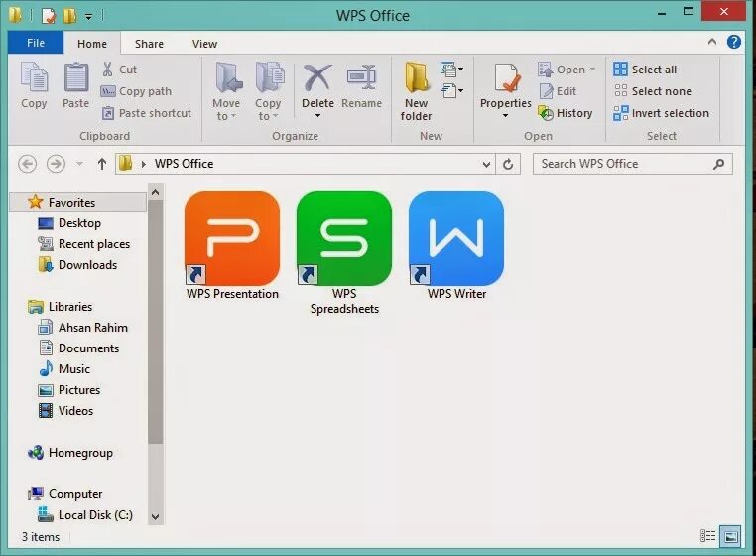The image size is (756, 556).
Task: Open the Easy access dropdown
Action: pos(451,90)
